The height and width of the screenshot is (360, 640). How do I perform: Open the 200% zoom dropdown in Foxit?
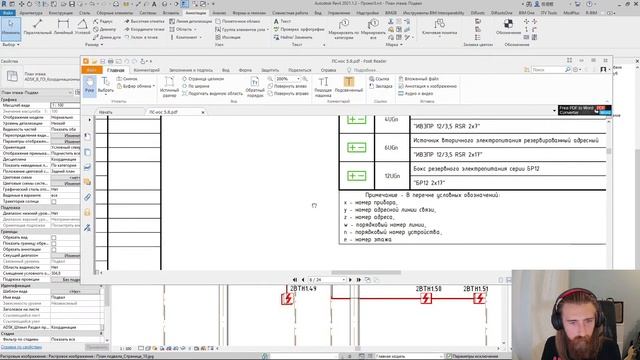[x=298, y=79]
